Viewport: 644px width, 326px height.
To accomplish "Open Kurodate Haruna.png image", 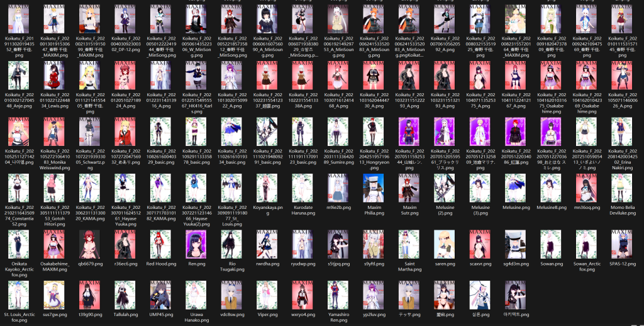I will pos(303,188).
